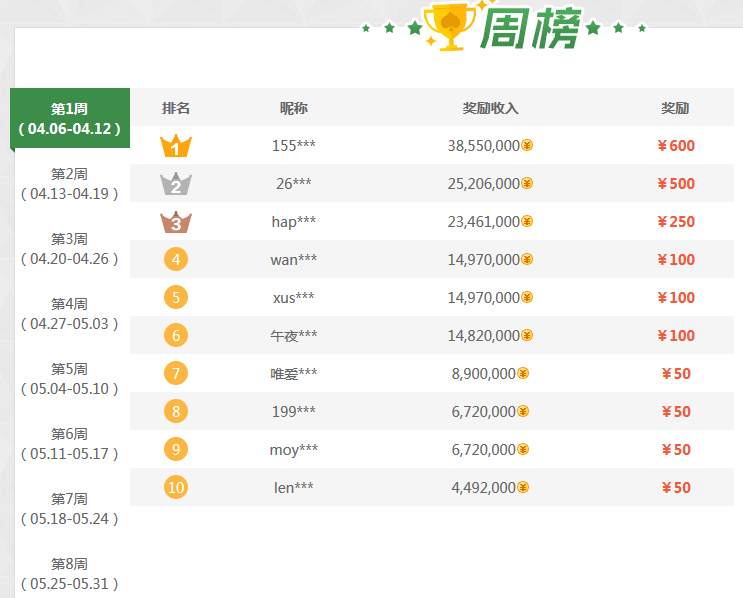Click coin icon next to 23,461,000
The height and width of the screenshot is (598, 743).
[x=527, y=221]
